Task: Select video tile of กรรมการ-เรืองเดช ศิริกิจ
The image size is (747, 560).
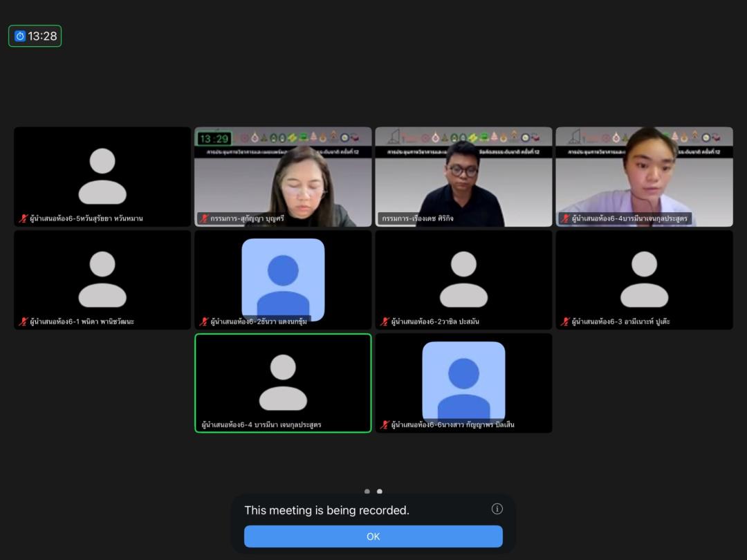Action: tap(463, 176)
